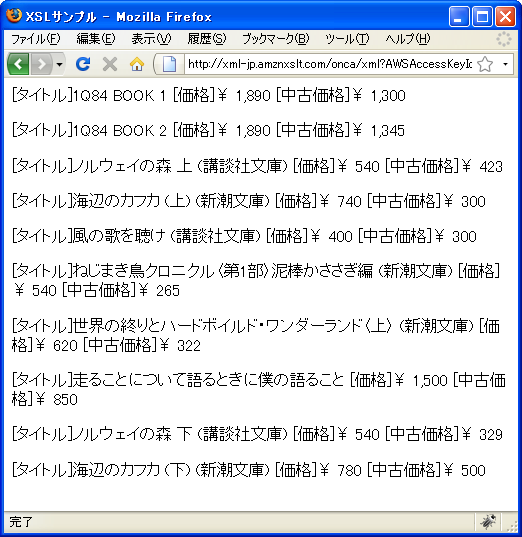Close the Firefox window

tap(506, 16)
